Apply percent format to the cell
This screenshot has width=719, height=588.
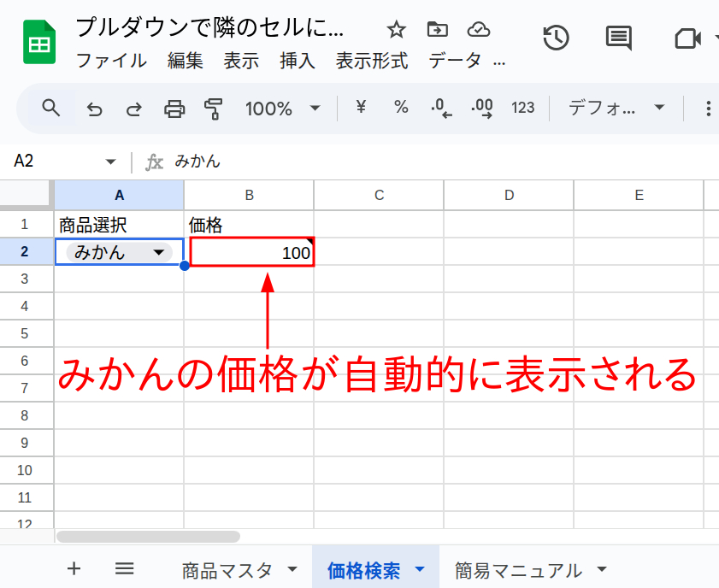401,108
